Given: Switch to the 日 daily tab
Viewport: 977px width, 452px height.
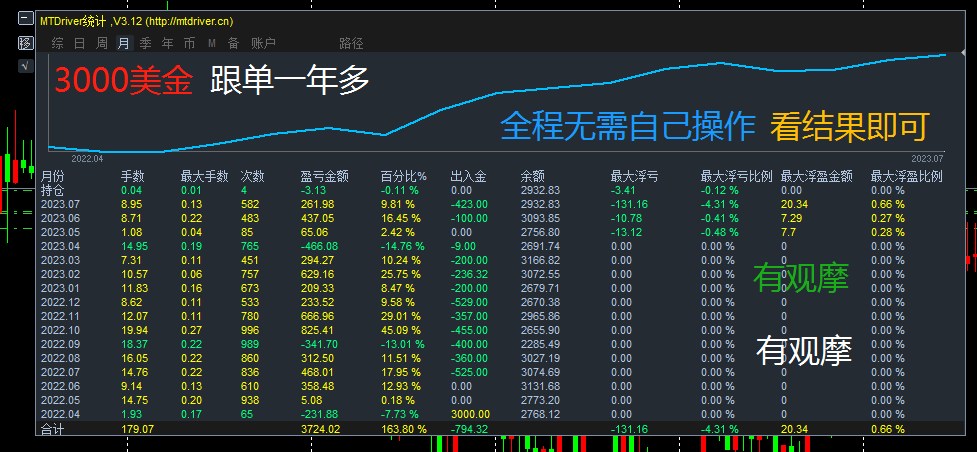Looking at the screenshot, I should point(79,43).
